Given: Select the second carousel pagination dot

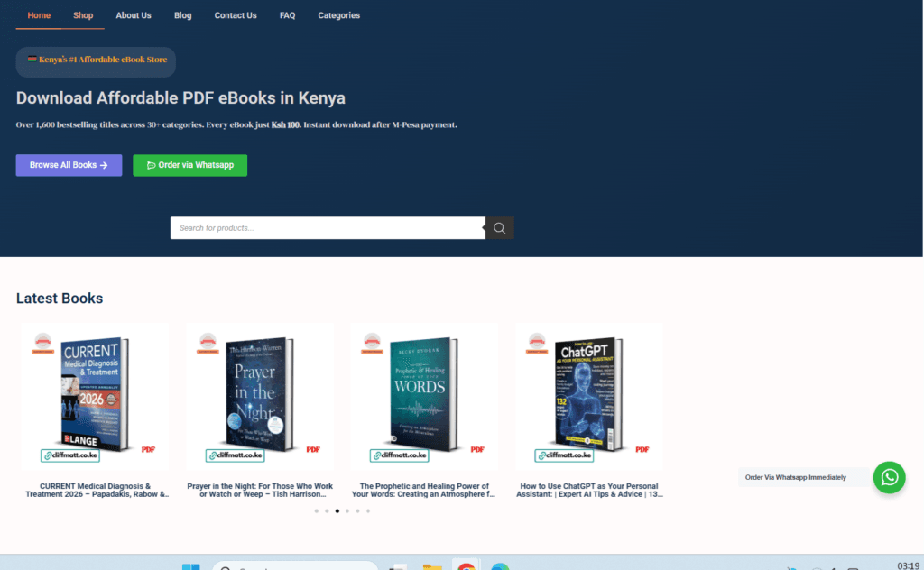Looking at the screenshot, I should [x=327, y=511].
